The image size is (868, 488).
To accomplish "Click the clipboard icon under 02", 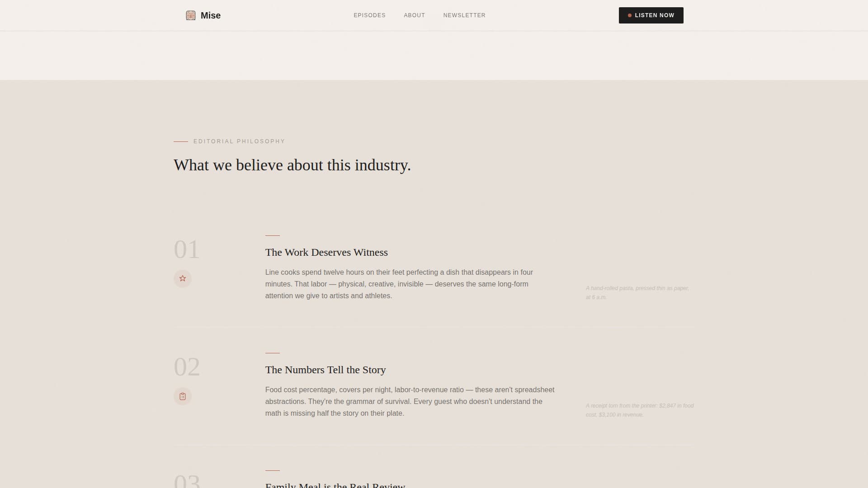I will click(183, 396).
